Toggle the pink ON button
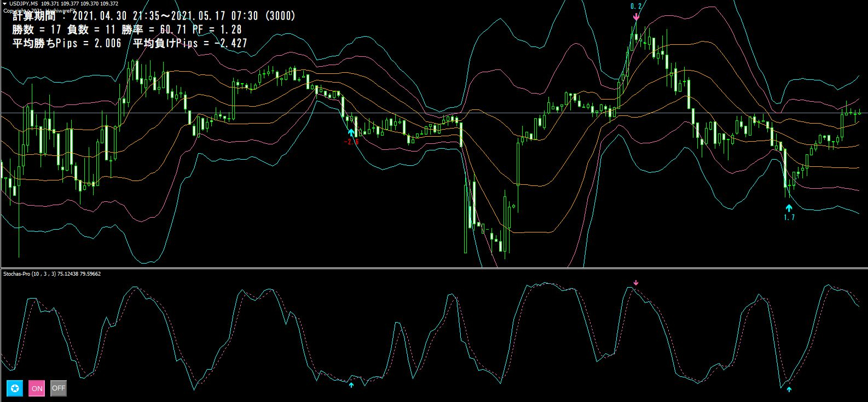The height and width of the screenshot is (402, 868). [37, 388]
